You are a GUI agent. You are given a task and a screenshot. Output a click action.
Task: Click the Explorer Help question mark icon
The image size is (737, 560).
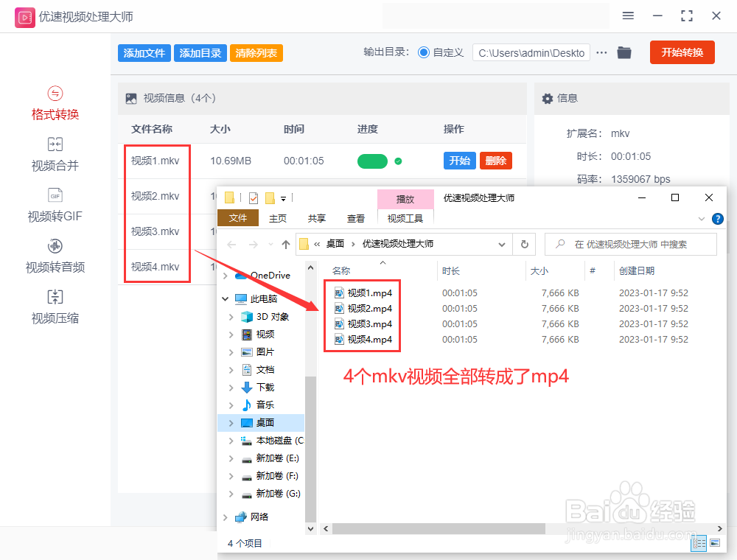(717, 218)
